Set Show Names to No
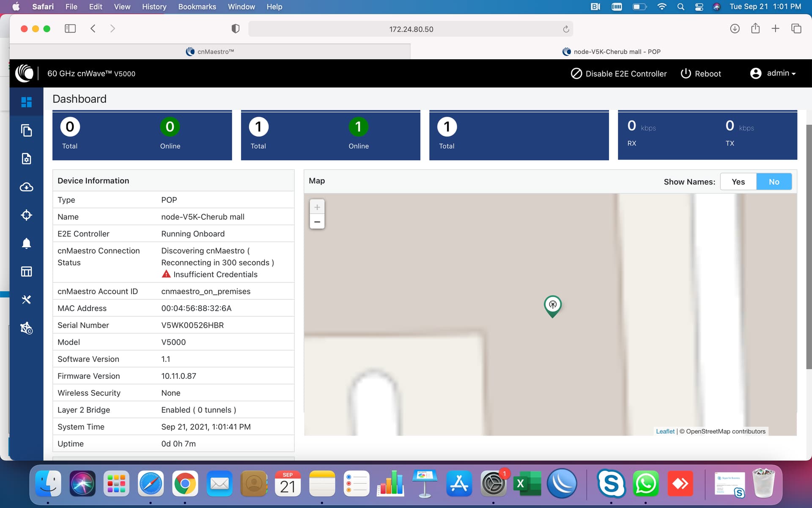 coord(774,182)
